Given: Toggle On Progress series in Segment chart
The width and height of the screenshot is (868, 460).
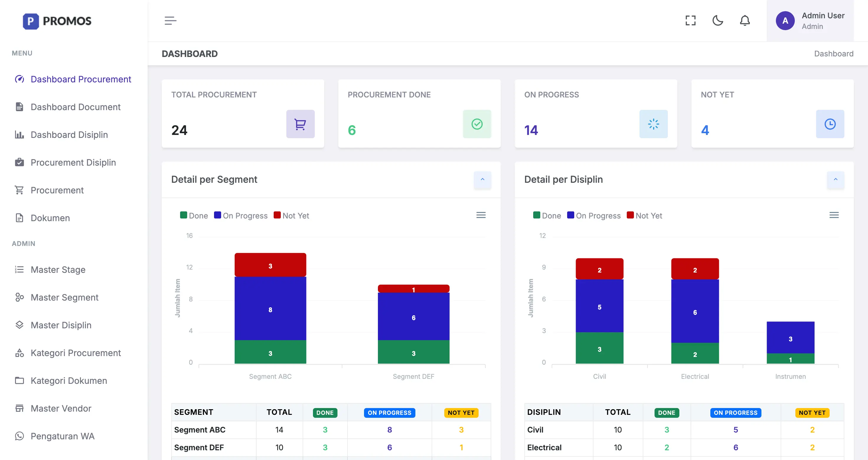Looking at the screenshot, I should click(x=241, y=216).
